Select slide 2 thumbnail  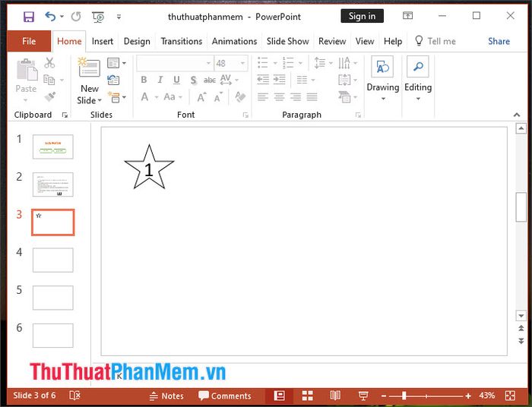[x=53, y=185]
